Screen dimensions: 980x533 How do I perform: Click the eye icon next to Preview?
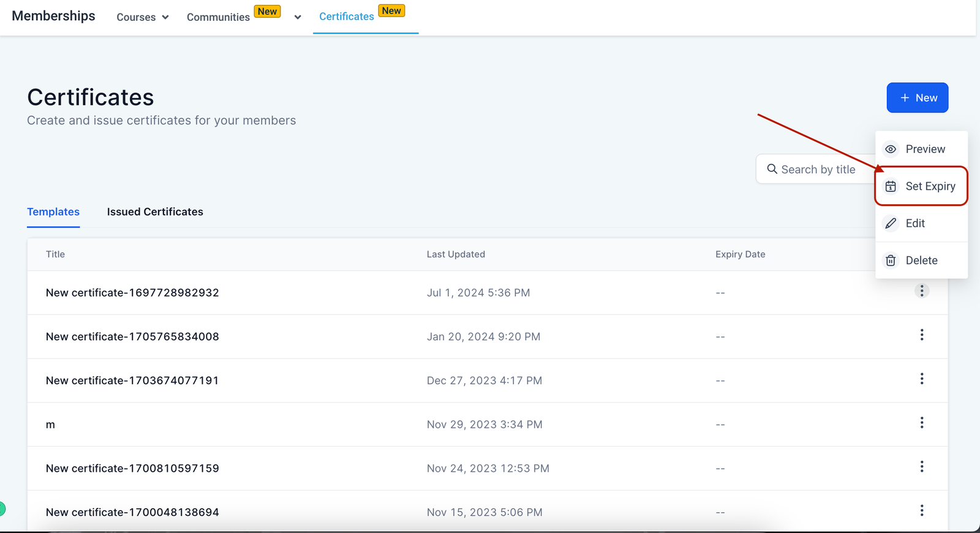click(891, 149)
